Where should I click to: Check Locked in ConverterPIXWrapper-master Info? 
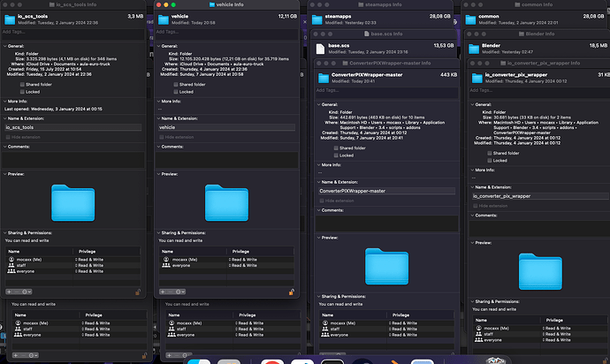click(x=336, y=155)
